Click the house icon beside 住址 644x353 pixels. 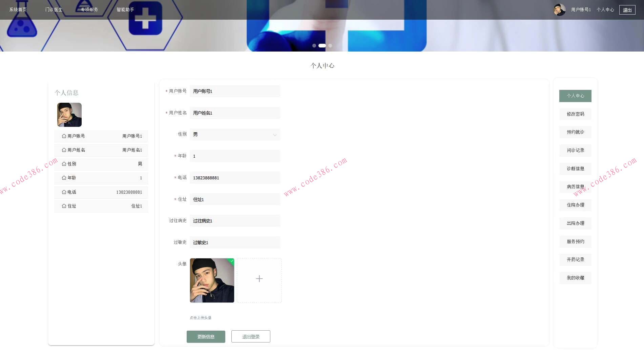[x=64, y=206]
